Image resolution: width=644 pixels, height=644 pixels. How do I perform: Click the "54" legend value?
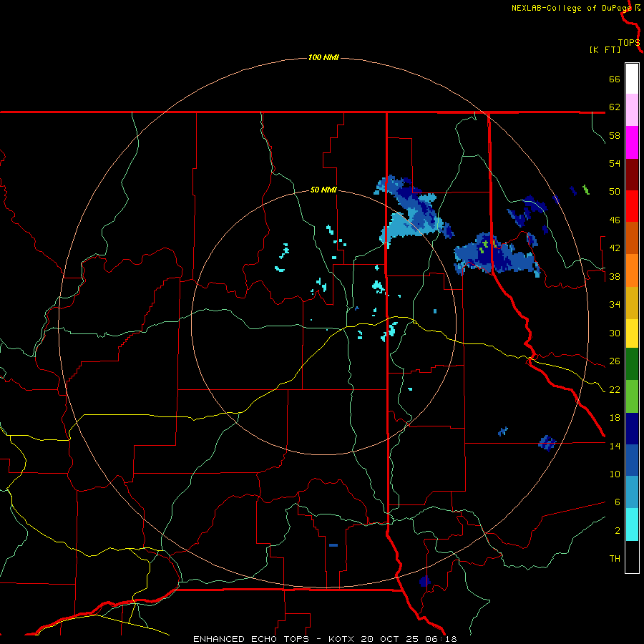[x=615, y=163]
